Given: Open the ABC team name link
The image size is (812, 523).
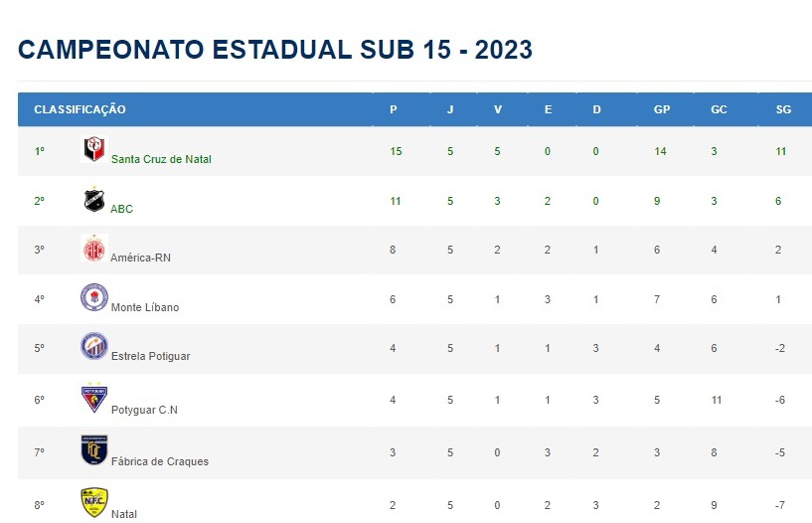Looking at the screenshot, I should pos(121,209).
